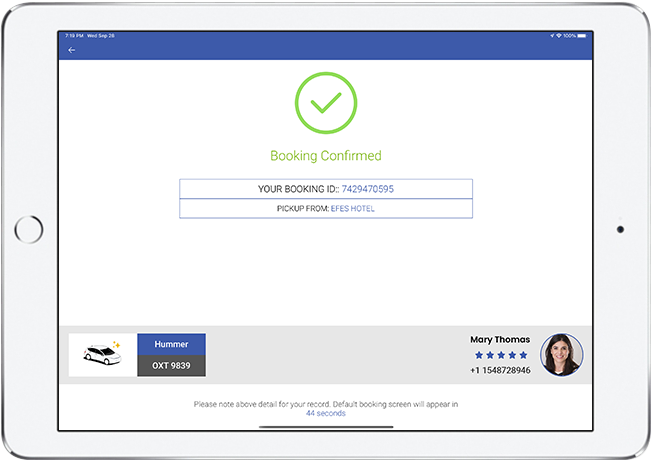652x462 pixels.
Task: Tap the battery indicator in status bar
Action: pyautogui.click(x=582, y=36)
